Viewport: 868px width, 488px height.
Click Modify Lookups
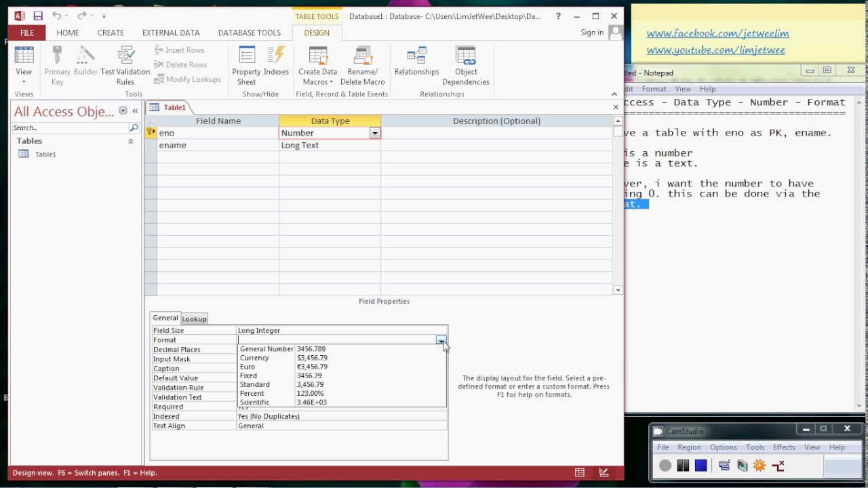(187, 79)
